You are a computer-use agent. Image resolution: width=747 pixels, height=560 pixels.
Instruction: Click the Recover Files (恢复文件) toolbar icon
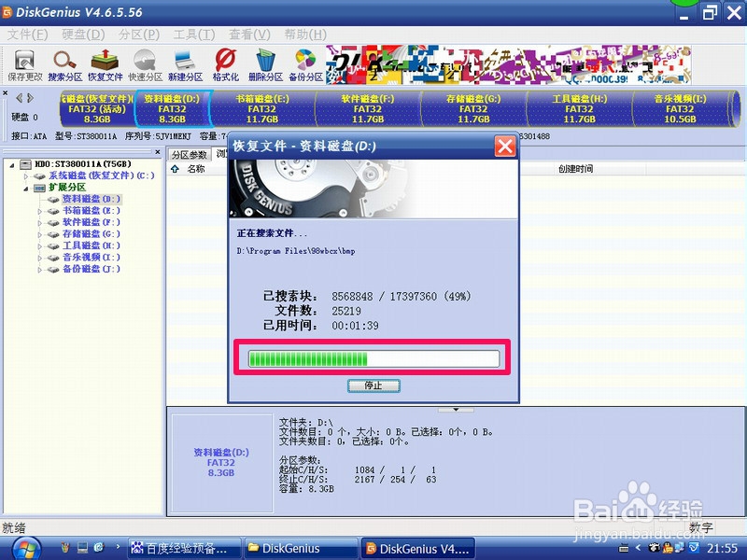[x=105, y=64]
